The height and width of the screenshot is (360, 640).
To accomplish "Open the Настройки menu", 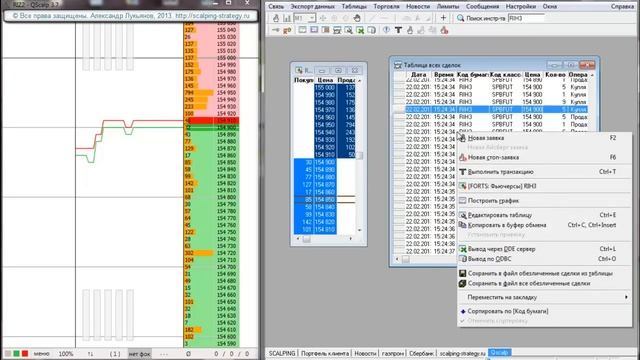I will [521, 7].
